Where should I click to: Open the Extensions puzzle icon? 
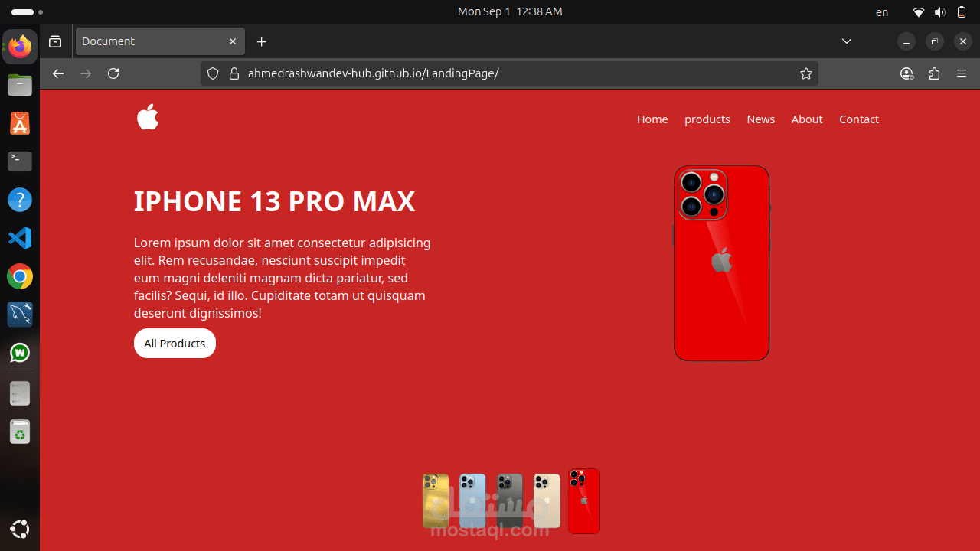pyautogui.click(x=934, y=73)
